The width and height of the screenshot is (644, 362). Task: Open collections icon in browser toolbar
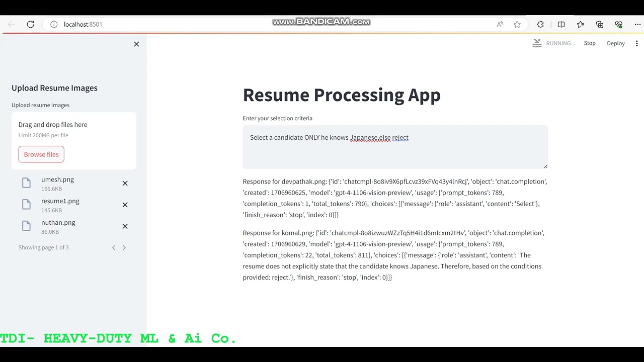(600, 24)
